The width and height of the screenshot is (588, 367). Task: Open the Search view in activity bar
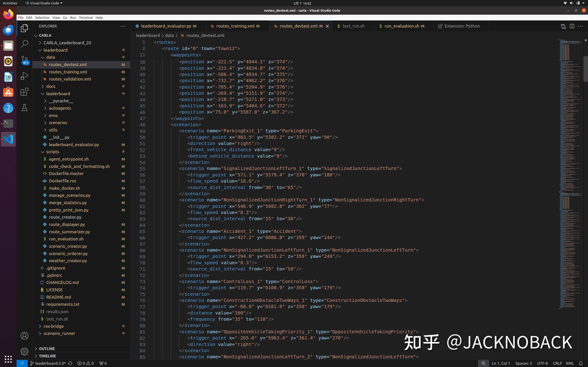pos(24,44)
